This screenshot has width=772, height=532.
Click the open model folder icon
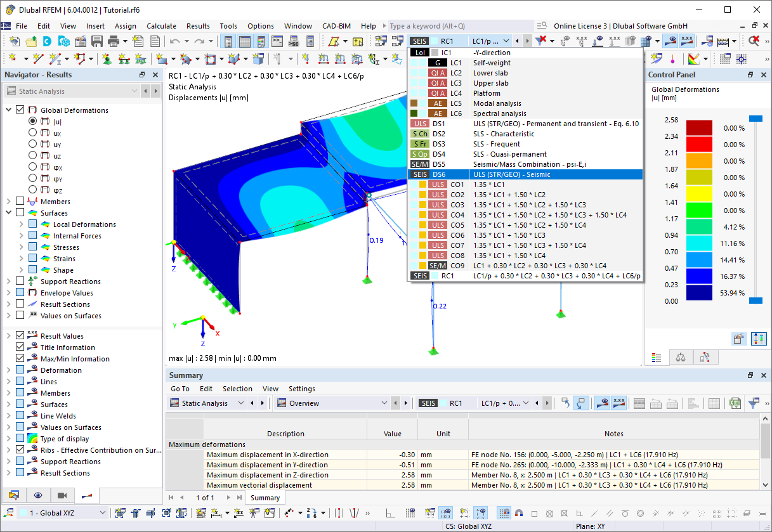tap(30, 41)
